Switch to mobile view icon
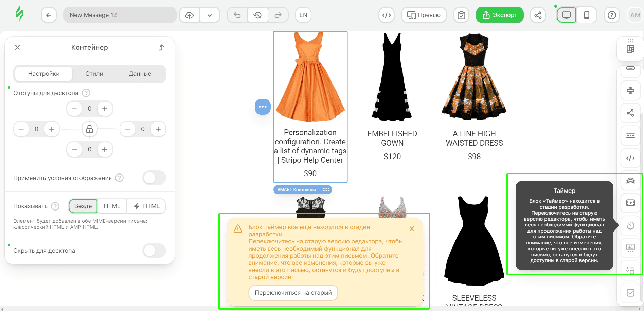The image size is (644, 311). (x=587, y=15)
